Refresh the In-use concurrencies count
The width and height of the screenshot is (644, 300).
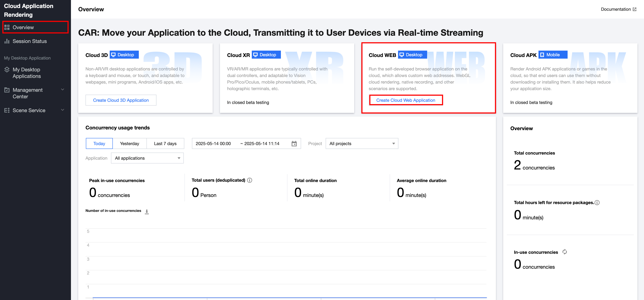coord(565,252)
